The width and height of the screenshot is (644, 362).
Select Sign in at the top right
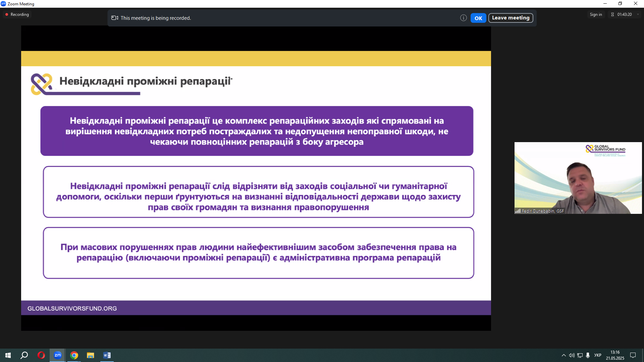click(x=596, y=14)
